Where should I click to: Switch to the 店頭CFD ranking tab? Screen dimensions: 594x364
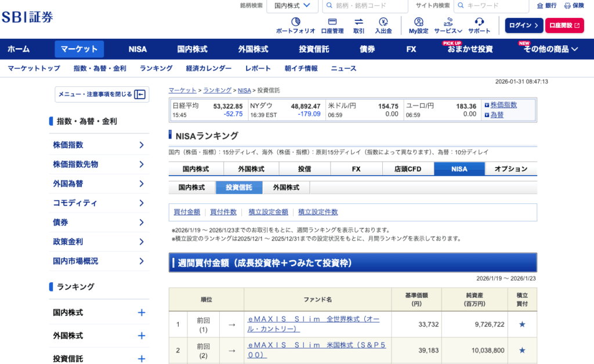(408, 169)
